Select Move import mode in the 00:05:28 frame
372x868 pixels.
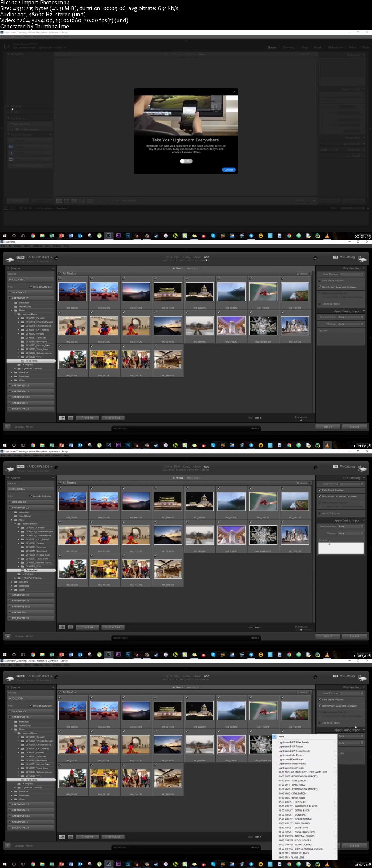(197, 467)
